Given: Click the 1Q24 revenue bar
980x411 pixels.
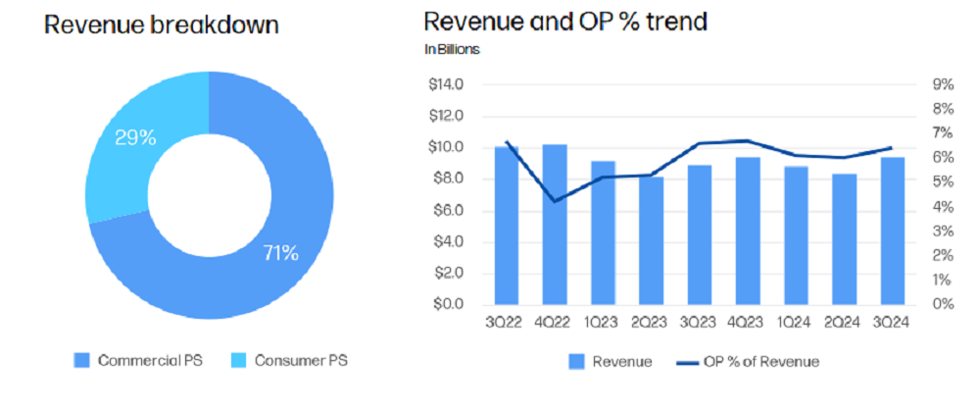Looking at the screenshot, I should click(797, 235).
